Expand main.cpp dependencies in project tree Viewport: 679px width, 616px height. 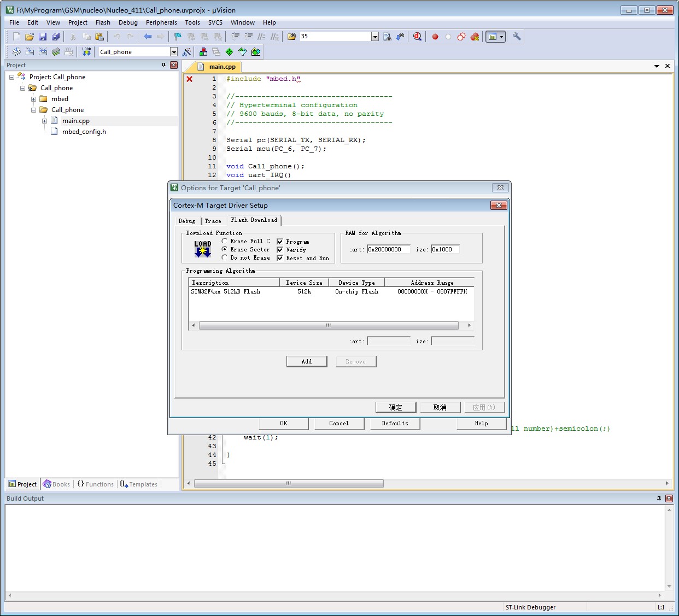(44, 121)
